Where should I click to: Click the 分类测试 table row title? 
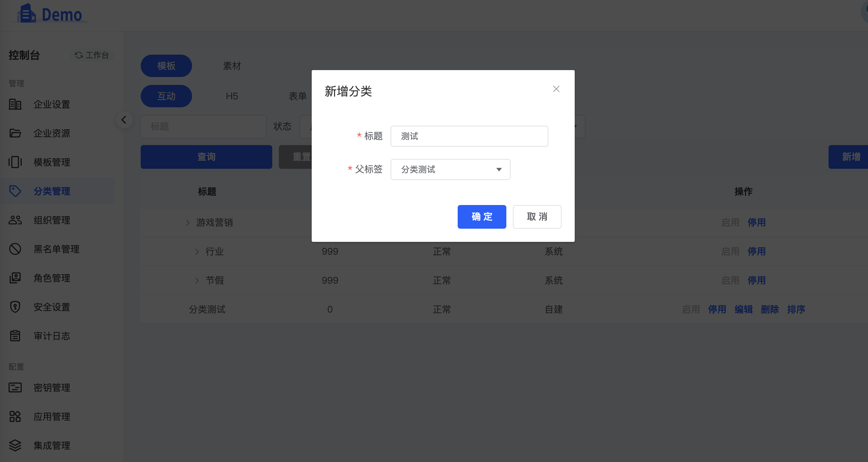[x=207, y=309]
